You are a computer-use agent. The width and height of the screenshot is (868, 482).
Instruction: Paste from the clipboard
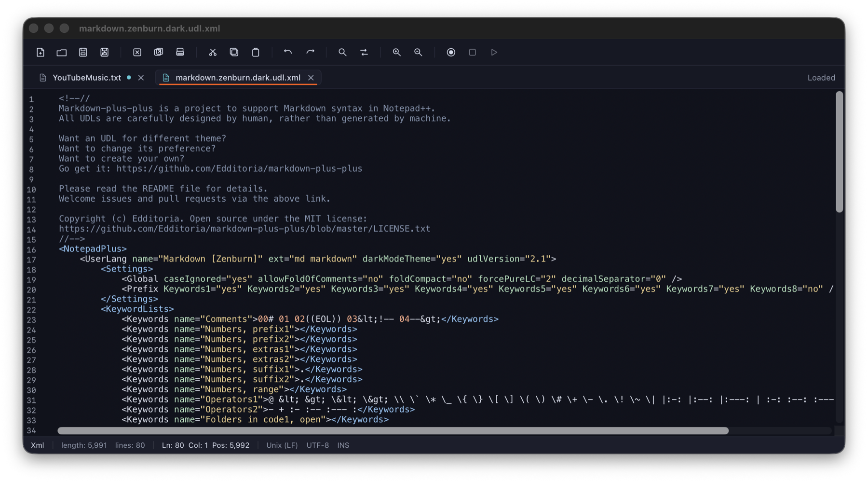click(x=256, y=52)
